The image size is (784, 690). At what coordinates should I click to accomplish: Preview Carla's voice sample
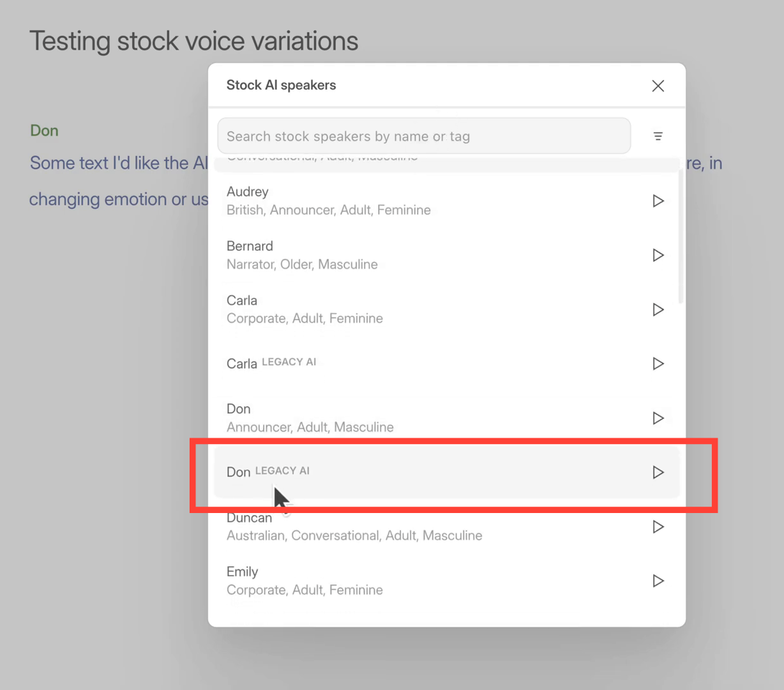(x=658, y=309)
